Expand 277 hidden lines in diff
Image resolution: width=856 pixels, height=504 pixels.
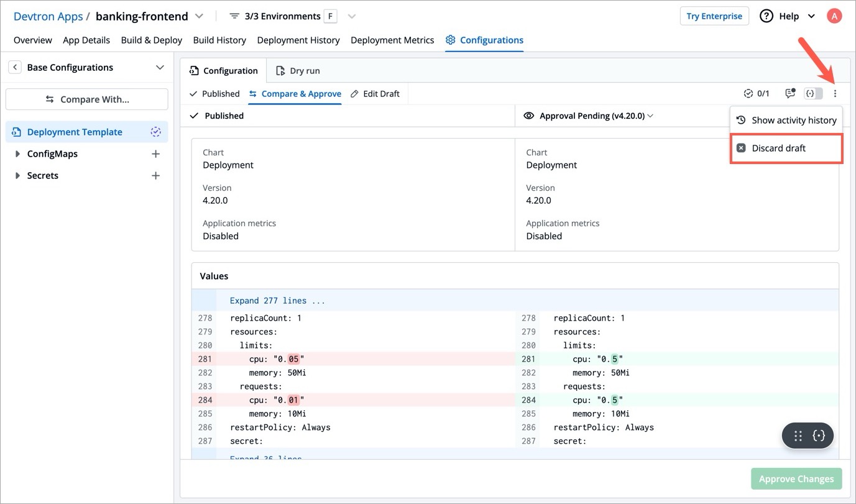click(277, 301)
